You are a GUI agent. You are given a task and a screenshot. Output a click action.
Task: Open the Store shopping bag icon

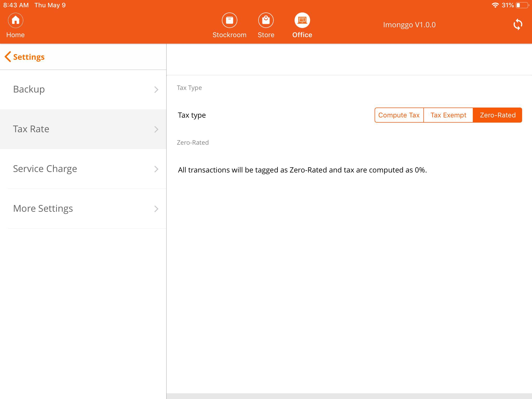click(266, 20)
